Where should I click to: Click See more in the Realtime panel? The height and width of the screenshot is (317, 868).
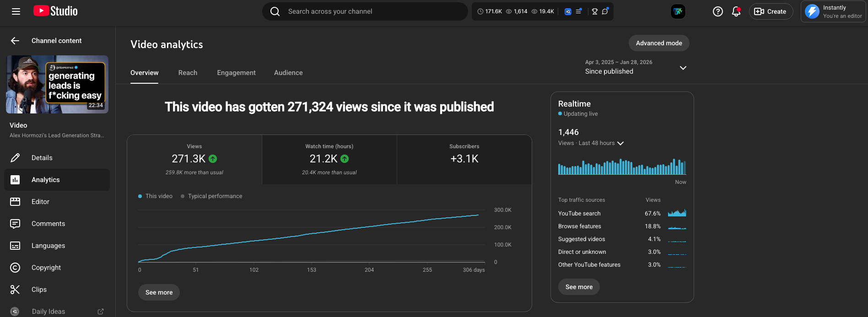tap(579, 287)
